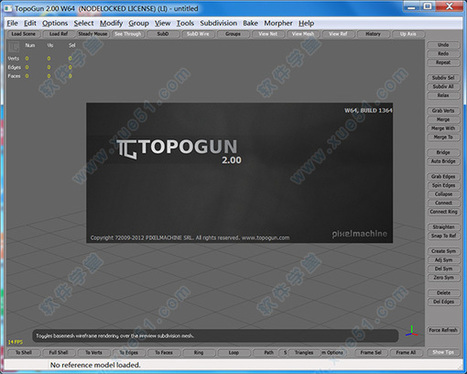Click the Load Ref button
The image size is (467, 374).
point(58,34)
